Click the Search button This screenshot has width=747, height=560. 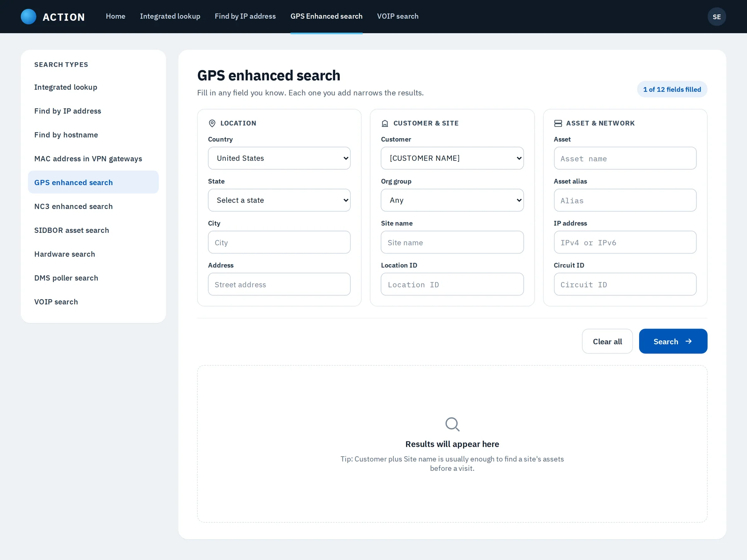coord(673,341)
